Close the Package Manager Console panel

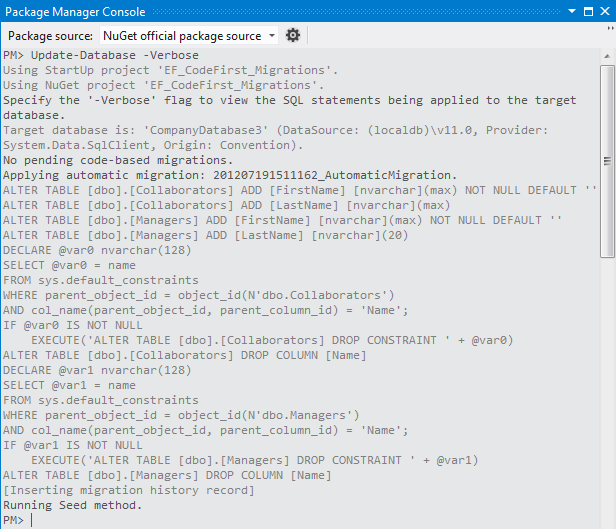604,11
